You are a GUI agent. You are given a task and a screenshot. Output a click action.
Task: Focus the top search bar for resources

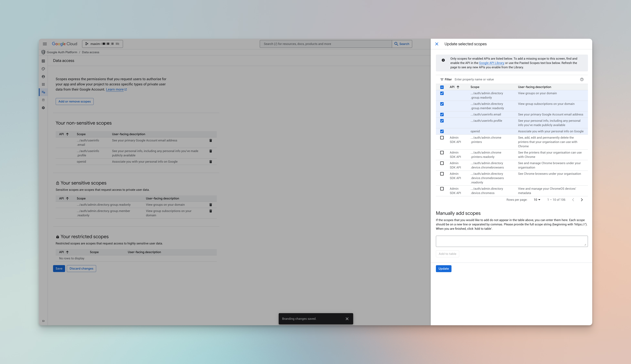(326, 44)
